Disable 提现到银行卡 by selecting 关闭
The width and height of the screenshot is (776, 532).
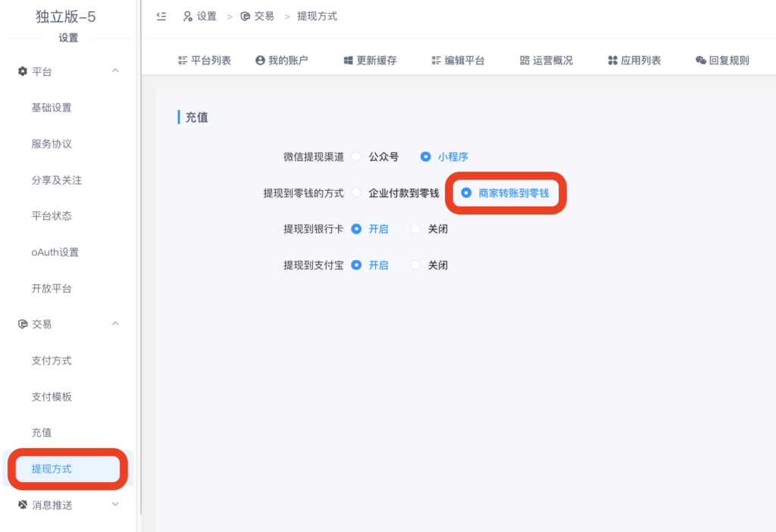(415, 228)
